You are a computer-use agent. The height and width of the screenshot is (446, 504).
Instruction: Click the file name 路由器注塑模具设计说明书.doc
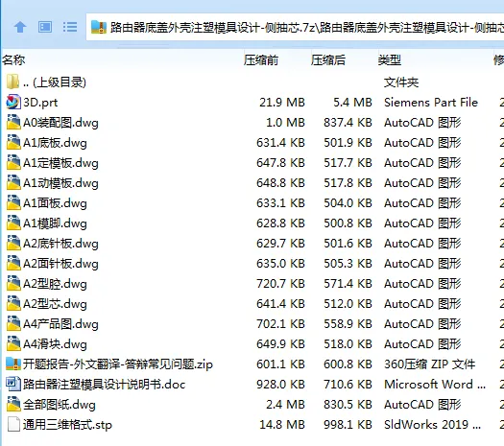click(x=104, y=385)
